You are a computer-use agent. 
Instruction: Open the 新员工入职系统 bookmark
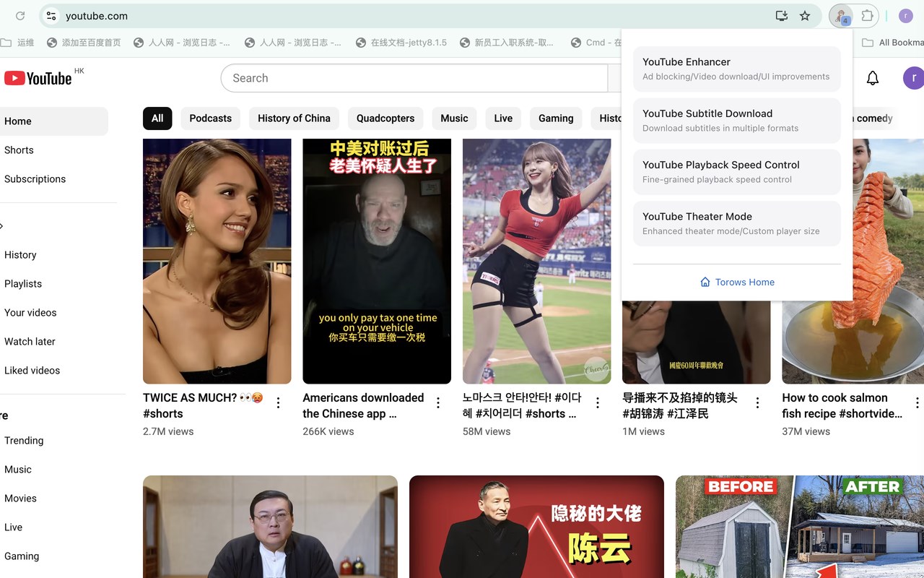tap(507, 43)
